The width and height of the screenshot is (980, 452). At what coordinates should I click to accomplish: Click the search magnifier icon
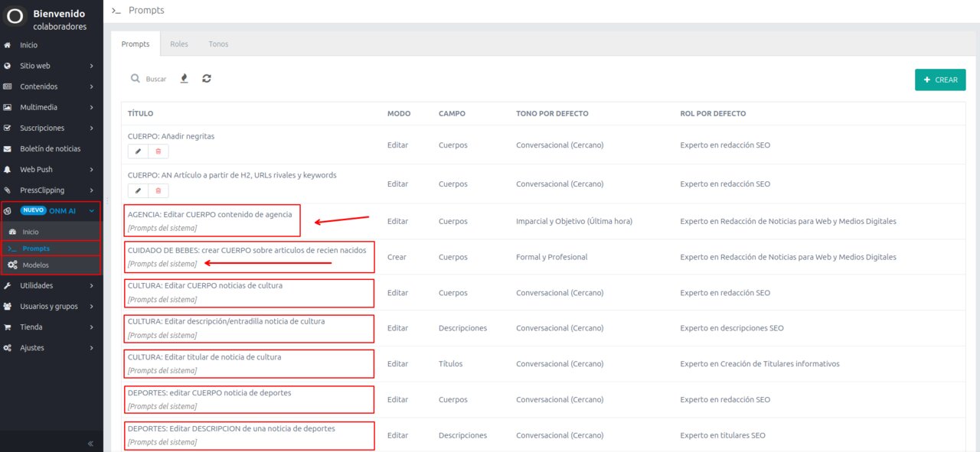(136, 78)
